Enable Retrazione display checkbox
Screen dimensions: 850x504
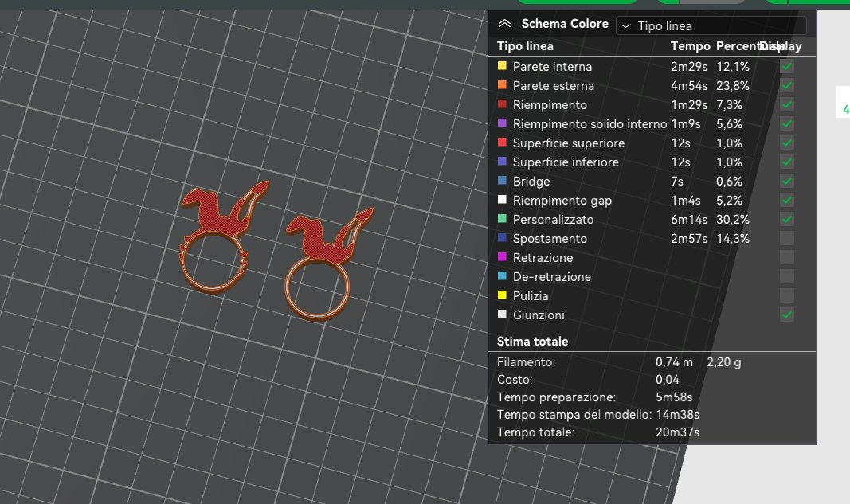pos(787,257)
